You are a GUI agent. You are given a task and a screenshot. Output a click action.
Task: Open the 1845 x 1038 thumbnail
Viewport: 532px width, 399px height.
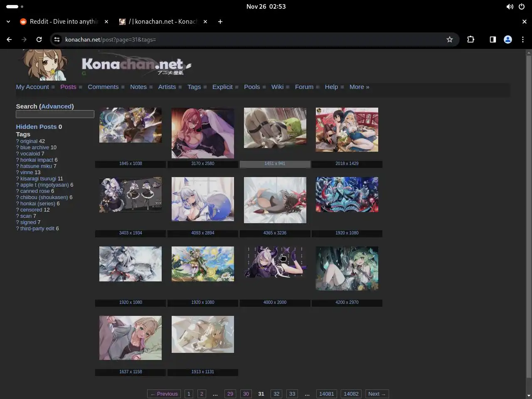click(x=131, y=125)
